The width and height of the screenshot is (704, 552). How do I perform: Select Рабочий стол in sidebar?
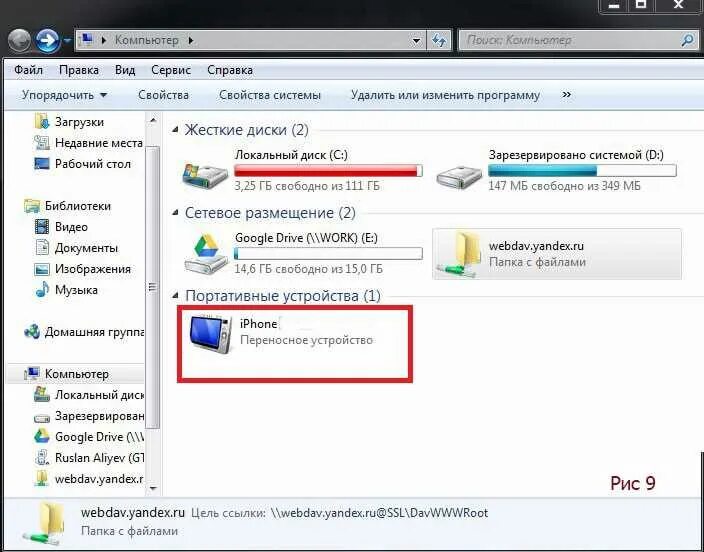point(93,164)
